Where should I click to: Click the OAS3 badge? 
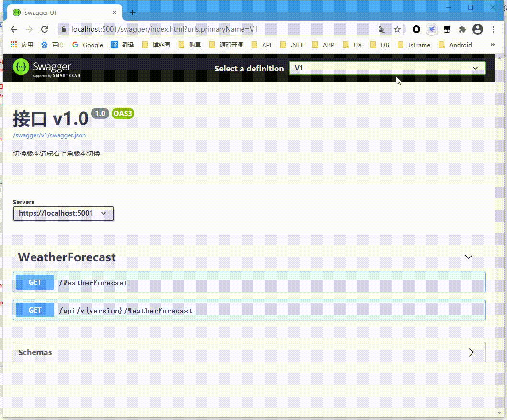coord(123,114)
